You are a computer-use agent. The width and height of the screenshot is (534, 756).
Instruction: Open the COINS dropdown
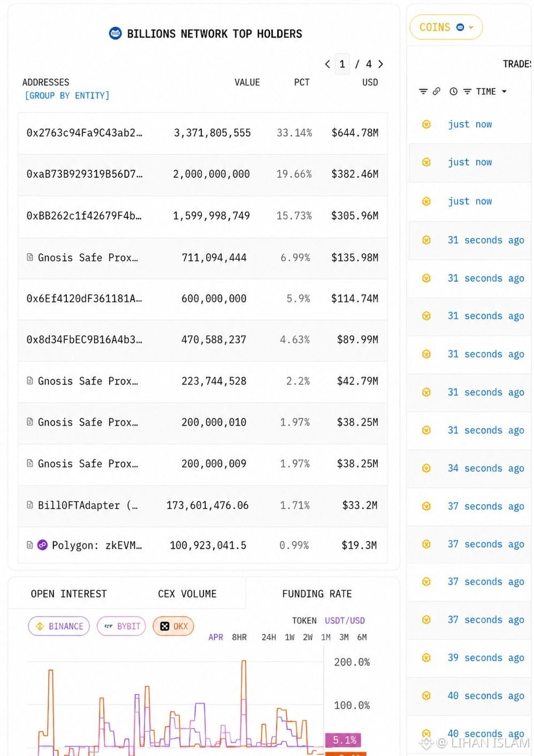pos(446,27)
